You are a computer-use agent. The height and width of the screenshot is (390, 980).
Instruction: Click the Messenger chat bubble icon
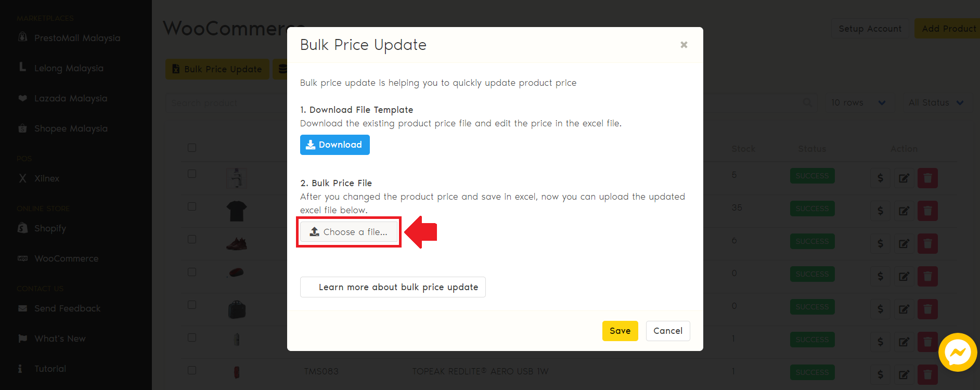pos(957,353)
